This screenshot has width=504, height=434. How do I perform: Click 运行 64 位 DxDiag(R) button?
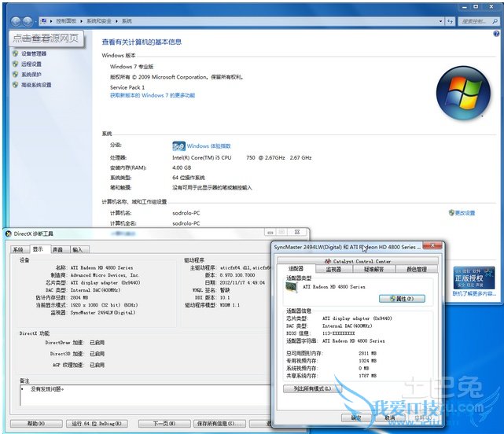pyautogui.click(x=97, y=424)
